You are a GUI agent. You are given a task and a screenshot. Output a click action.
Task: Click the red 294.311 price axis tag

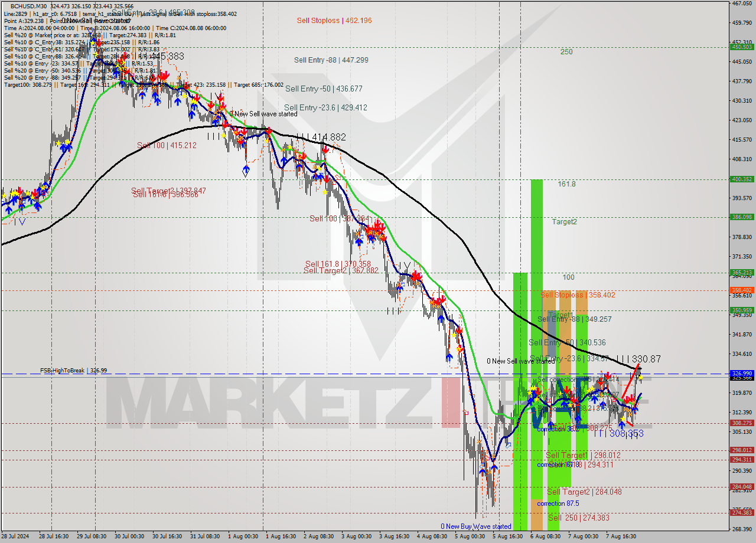point(742,460)
